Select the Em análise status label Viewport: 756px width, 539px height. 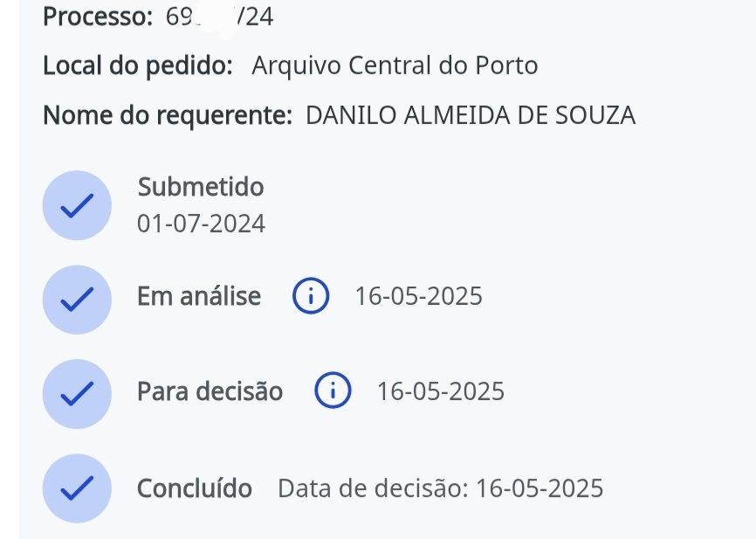click(199, 297)
